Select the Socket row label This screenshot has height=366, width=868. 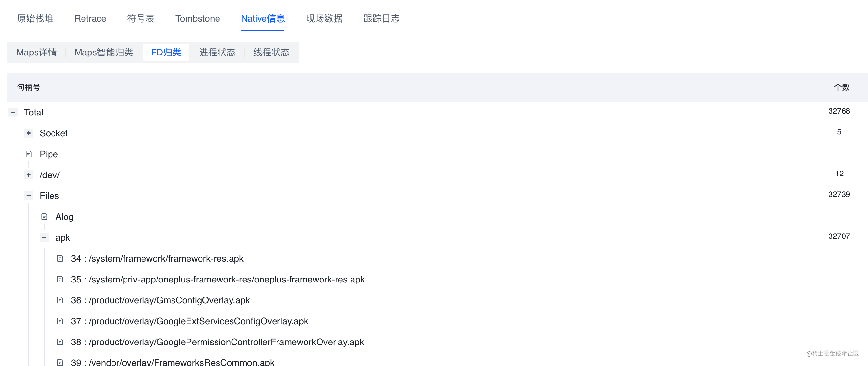[x=53, y=133]
